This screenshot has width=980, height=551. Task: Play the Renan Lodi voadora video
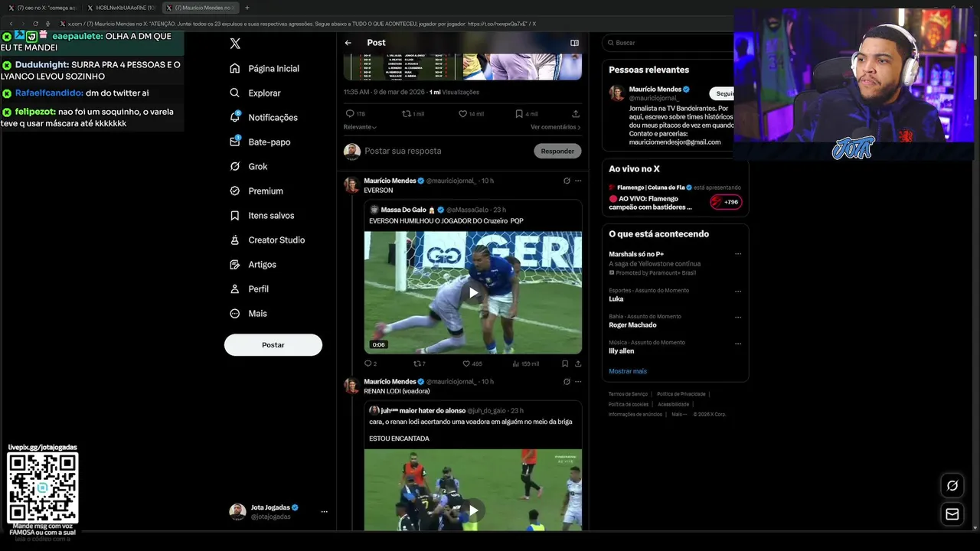pos(473,510)
